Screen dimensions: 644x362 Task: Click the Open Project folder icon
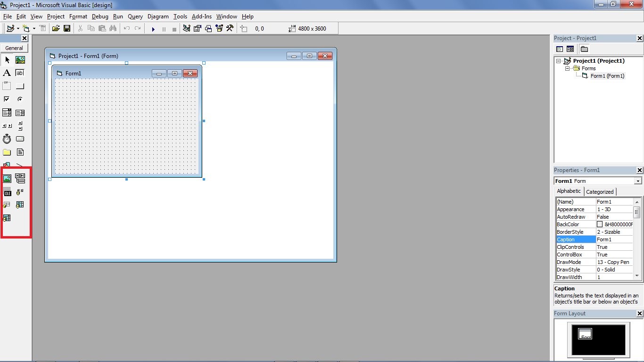(56, 29)
